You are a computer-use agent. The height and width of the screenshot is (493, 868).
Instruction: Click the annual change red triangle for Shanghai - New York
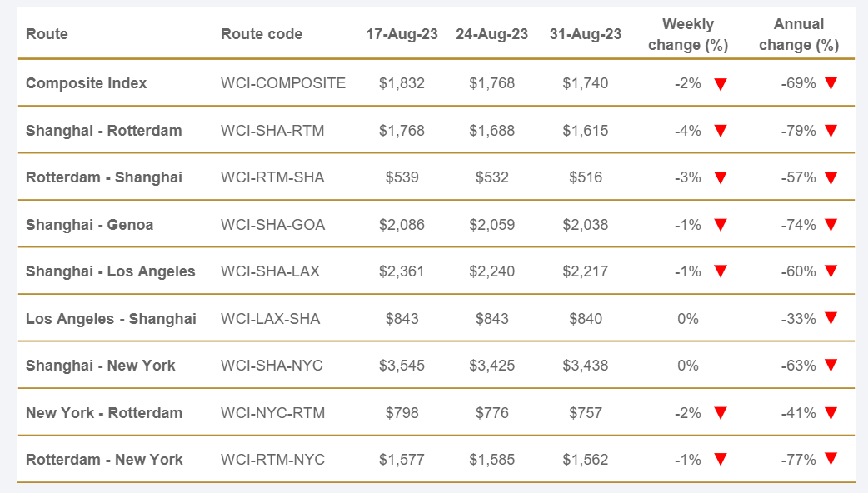pyautogui.click(x=831, y=366)
